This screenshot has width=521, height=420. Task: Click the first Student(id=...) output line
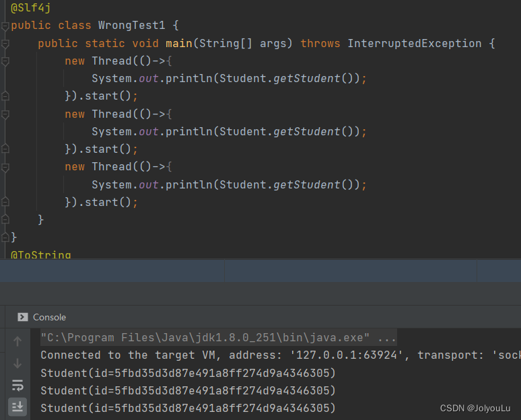[x=188, y=373]
